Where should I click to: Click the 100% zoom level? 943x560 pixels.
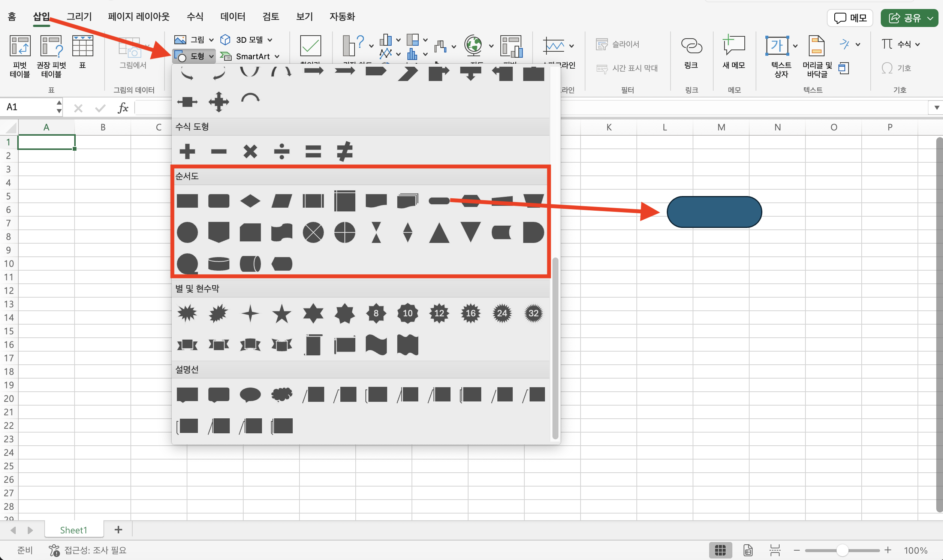pyautogui.click(x=916, y=550)
